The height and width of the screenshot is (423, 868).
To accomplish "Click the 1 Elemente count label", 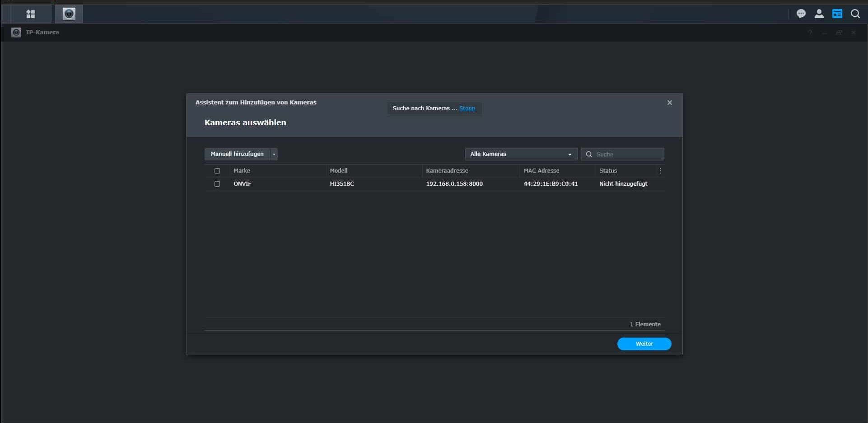I will click(645, 324).
